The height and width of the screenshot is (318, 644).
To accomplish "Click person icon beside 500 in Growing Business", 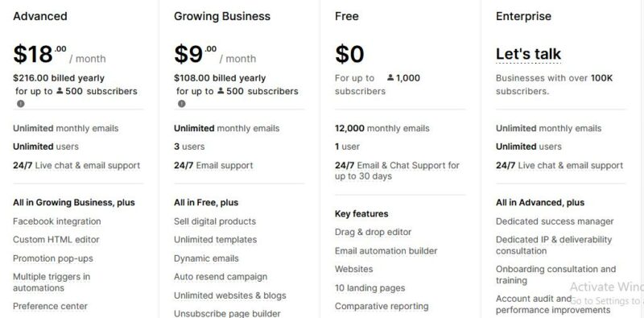I will (221, 91).
